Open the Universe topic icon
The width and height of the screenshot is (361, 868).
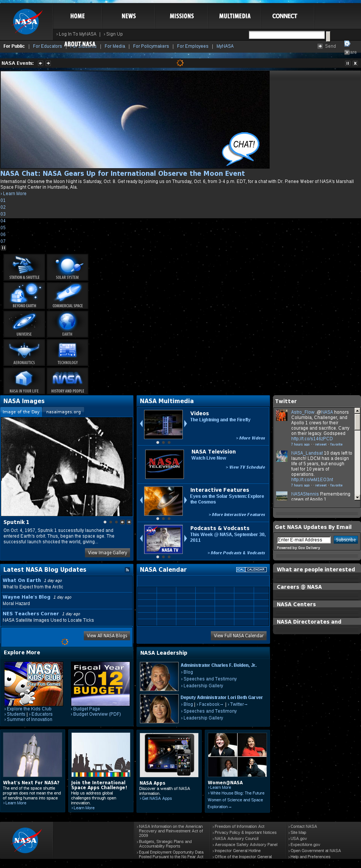(24, 324)
